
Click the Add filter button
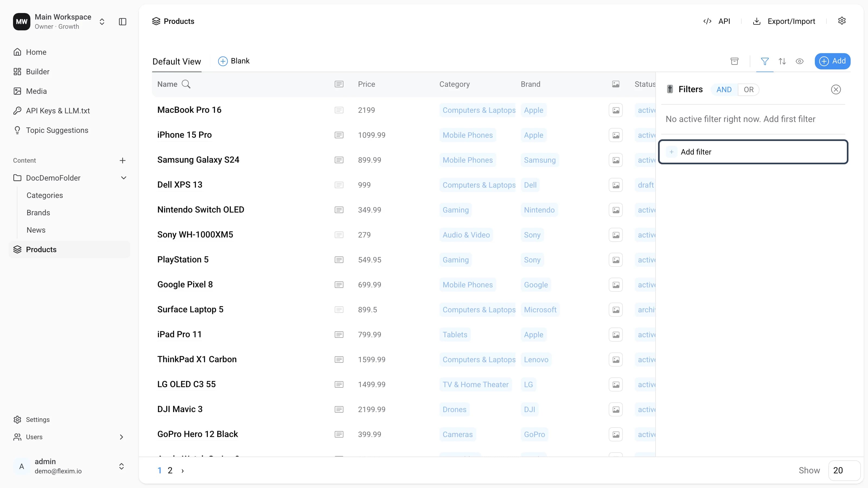753,152
